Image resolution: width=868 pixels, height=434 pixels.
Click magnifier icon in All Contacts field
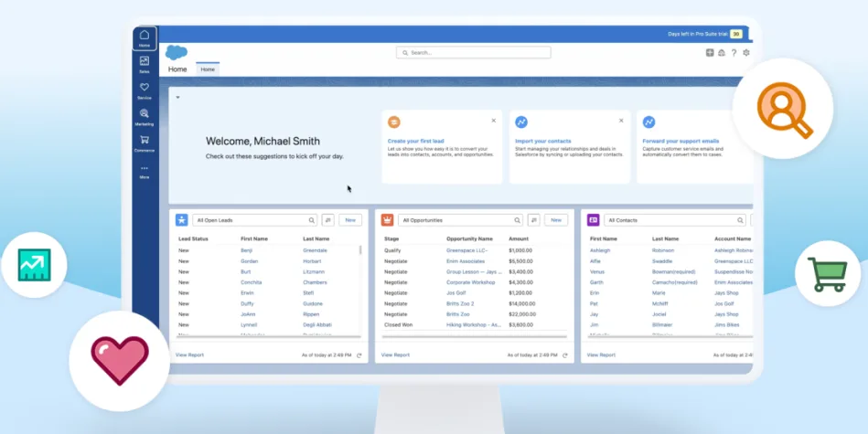click(740, 220)
